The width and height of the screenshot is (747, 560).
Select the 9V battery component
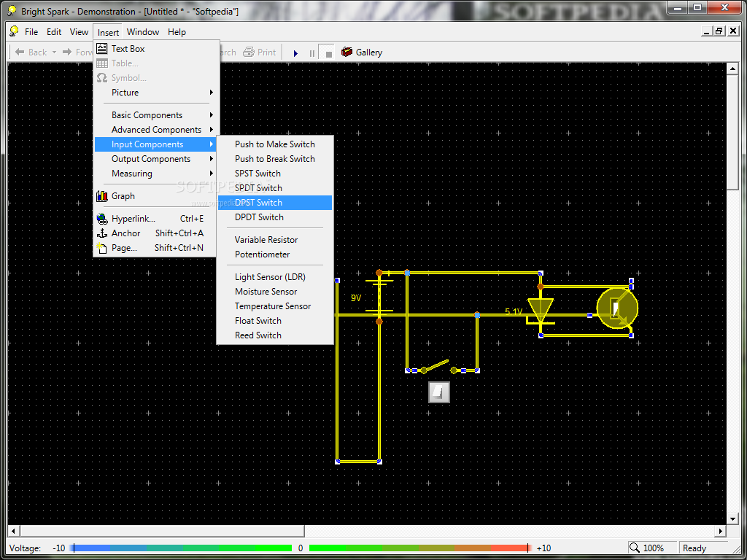[x=379, y=297]
